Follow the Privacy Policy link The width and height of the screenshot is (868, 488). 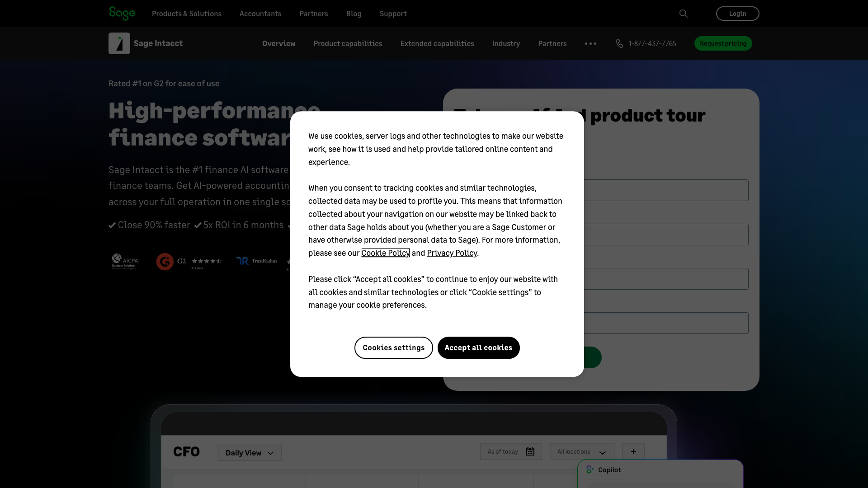pyautogui.click(x=452, y=253)
